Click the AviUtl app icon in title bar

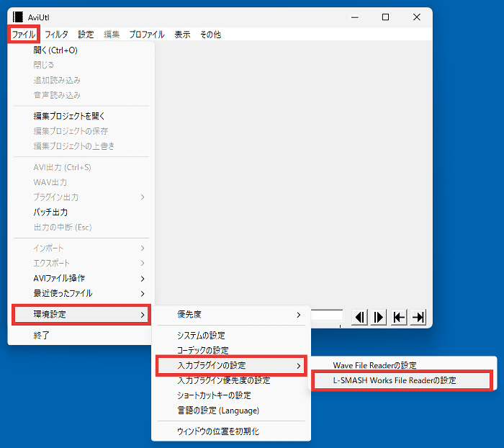[18, 17]
